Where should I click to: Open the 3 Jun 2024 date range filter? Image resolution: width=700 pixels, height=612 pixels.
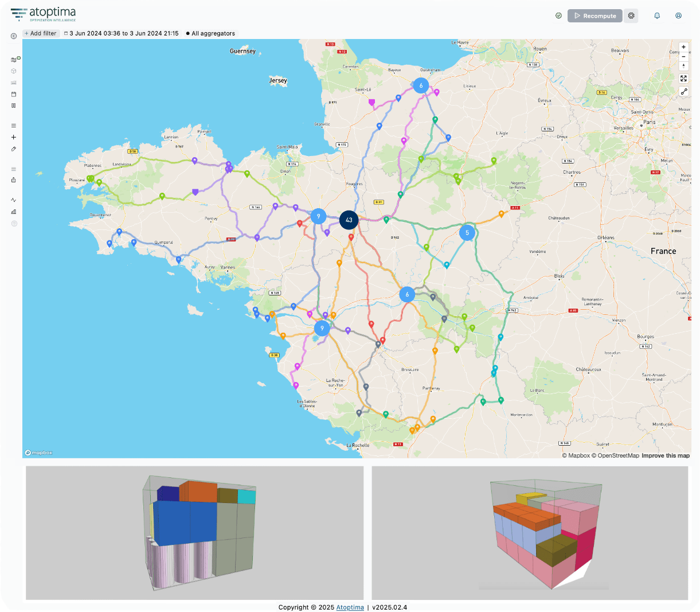click(122, 33)
